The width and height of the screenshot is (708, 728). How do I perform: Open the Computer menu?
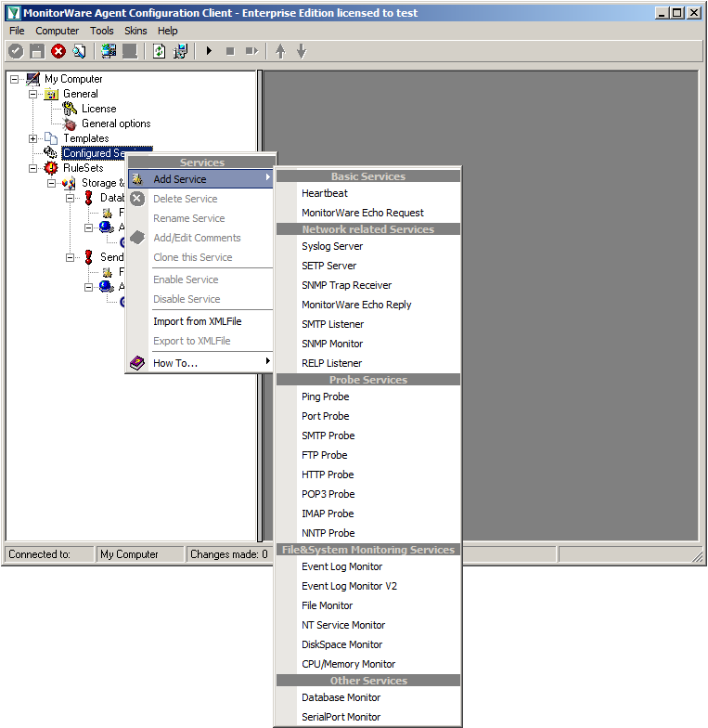58,31
